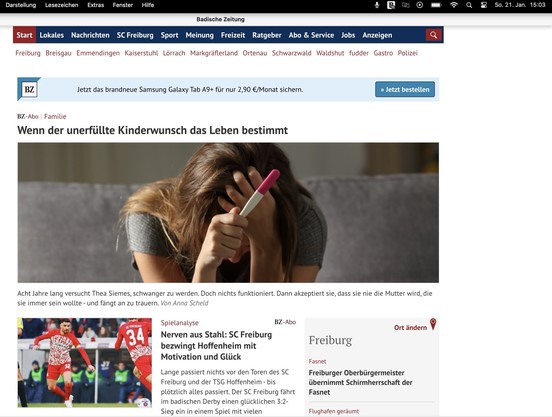Open macOS Spotlight search icon
Image resolution: width=552 pixels, height=417 pixels.
coord(469,5)
